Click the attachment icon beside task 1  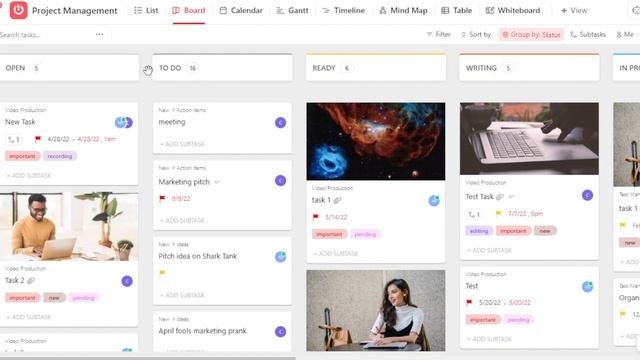337,200
